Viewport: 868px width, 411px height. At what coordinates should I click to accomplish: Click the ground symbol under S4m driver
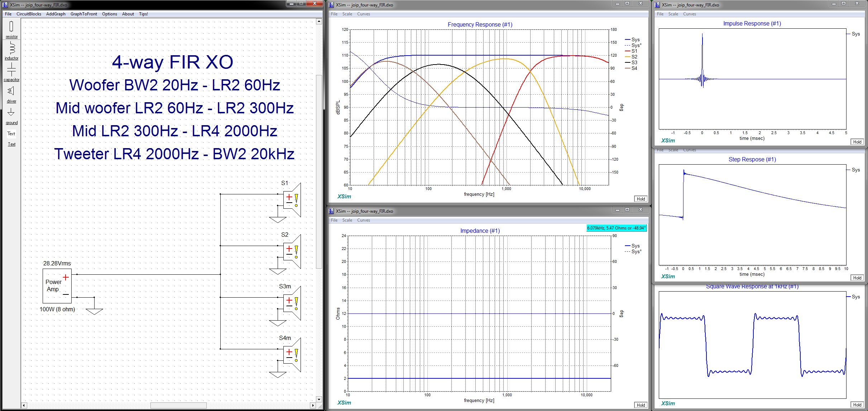tap(278, 374)
